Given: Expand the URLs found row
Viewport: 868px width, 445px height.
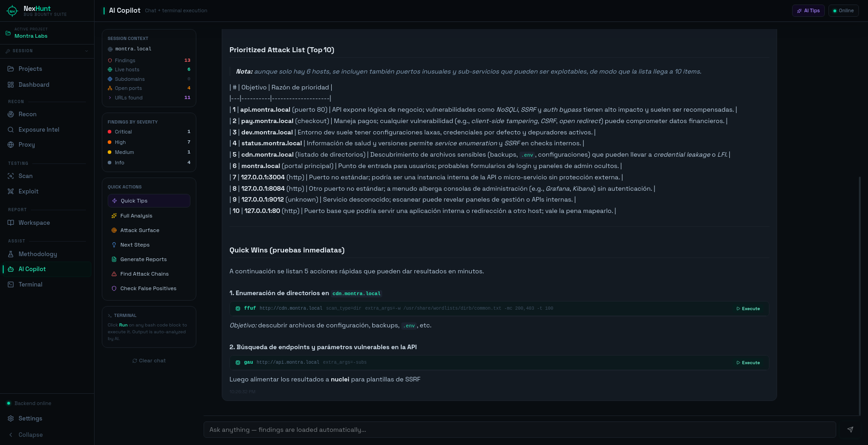Looking at the screenshot, I should click(149, 98).
